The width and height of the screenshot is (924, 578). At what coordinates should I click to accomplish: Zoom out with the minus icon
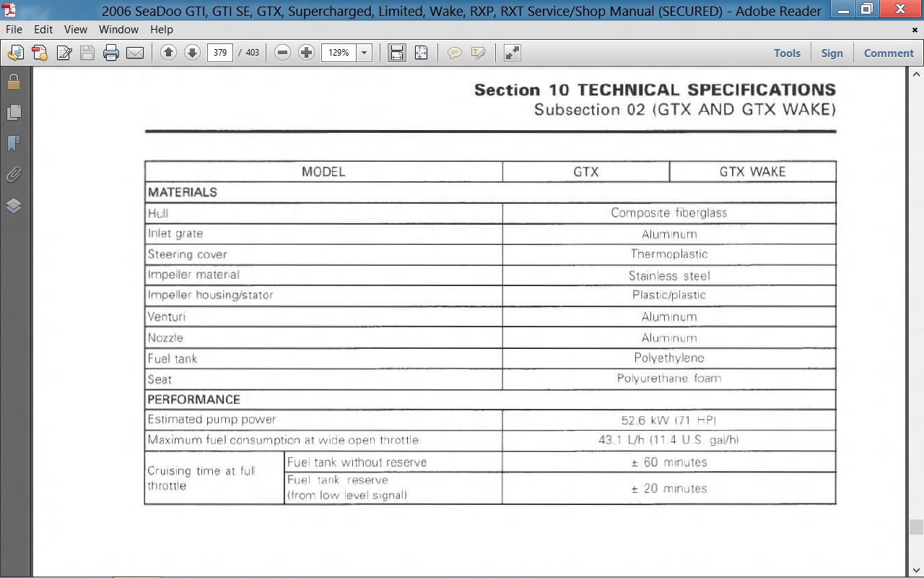[x=283, y=53]
